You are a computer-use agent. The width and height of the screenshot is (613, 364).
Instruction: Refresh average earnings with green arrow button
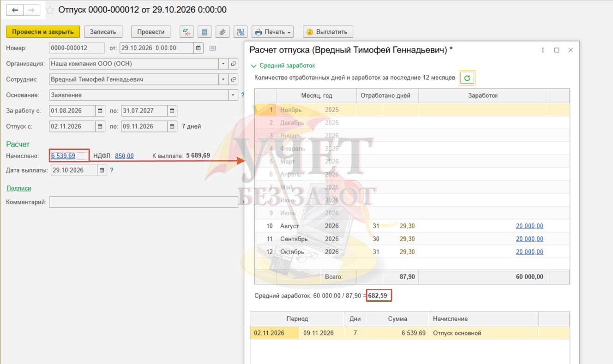pyautogui.click(x=467, y=78)
